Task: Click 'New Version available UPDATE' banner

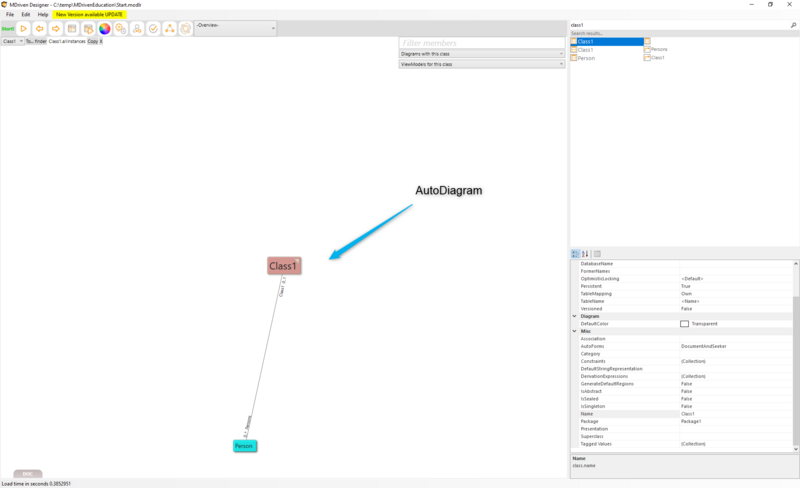Action: coord(89,15)
